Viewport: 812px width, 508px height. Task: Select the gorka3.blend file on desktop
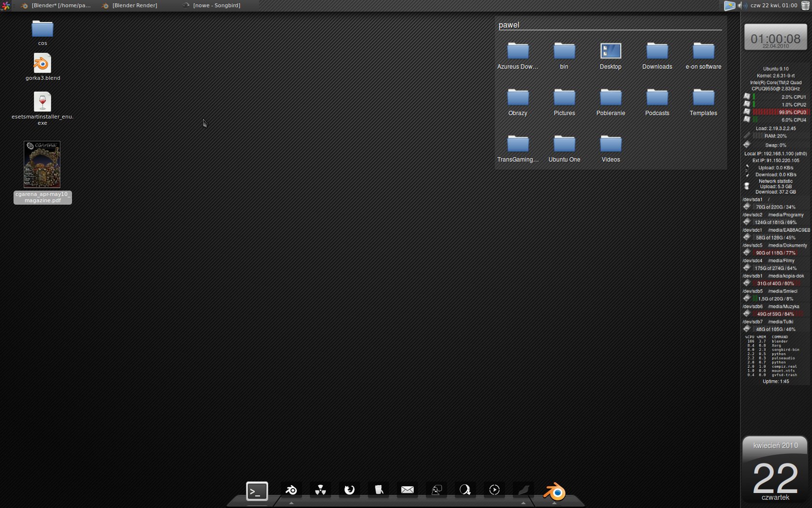pyautogui.click(x=43, y=64)
